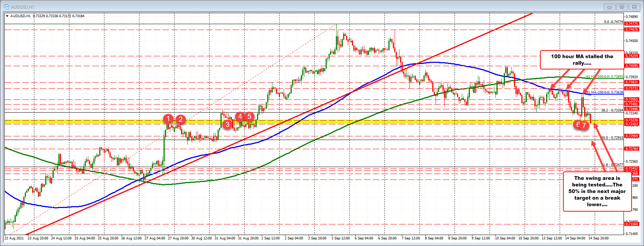Click the 0.74775 red price label

point(632,24)
